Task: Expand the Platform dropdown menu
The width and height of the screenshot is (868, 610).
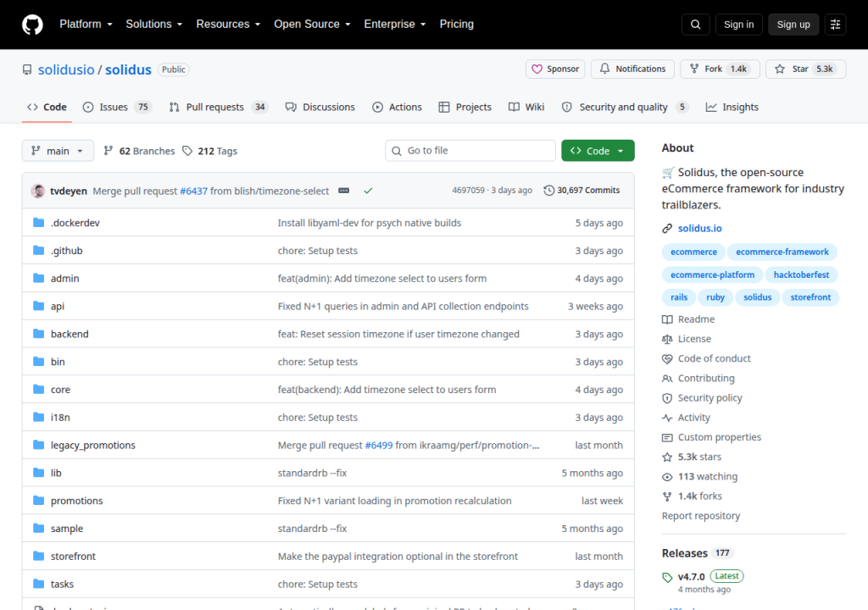Action: 86,25
